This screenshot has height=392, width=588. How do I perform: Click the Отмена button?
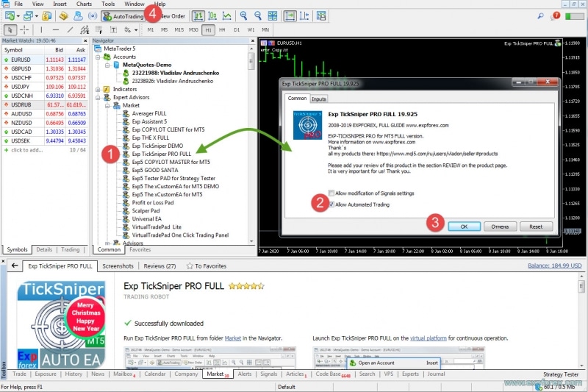click(x=500, y=227)
